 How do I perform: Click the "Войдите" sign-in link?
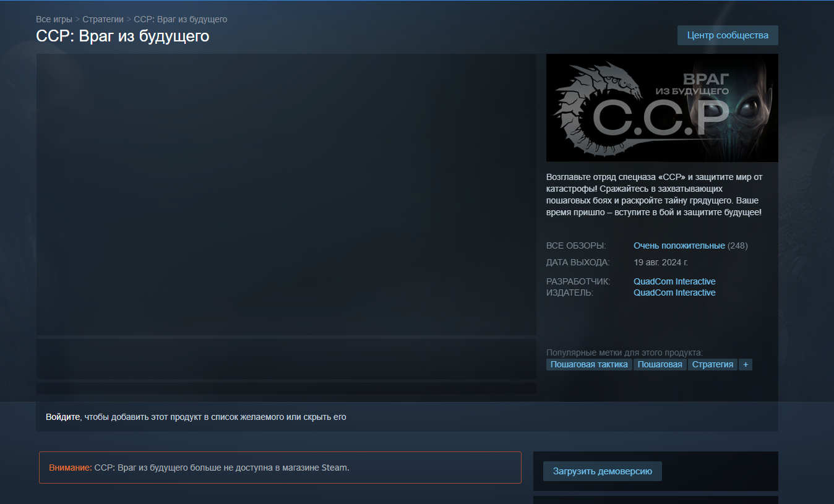[x=63, y=417]
